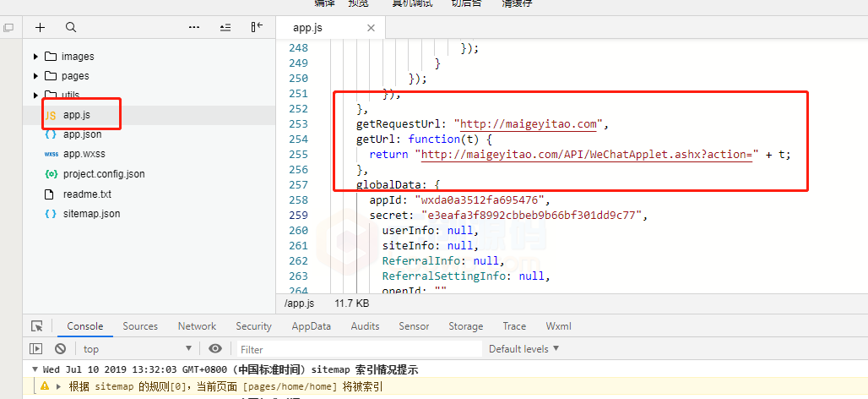
Task: Click the document icon beside readme.txt
Action: pos(50,194)
